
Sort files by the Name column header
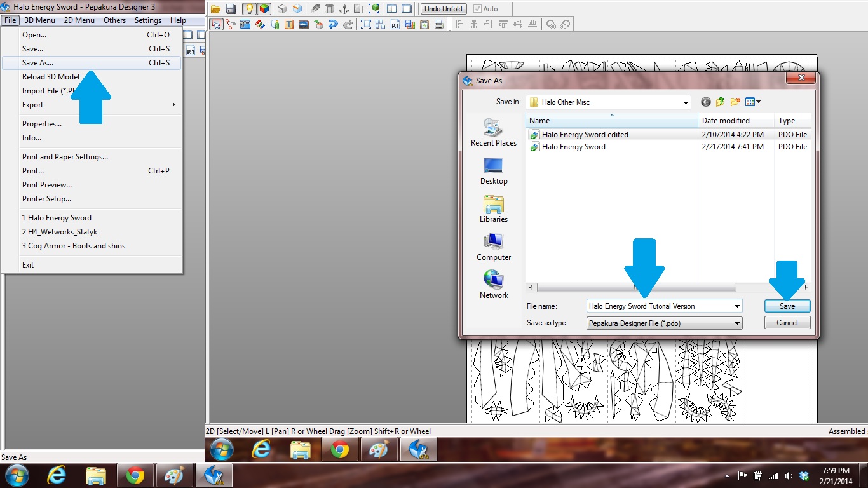(x=612, y=121)
